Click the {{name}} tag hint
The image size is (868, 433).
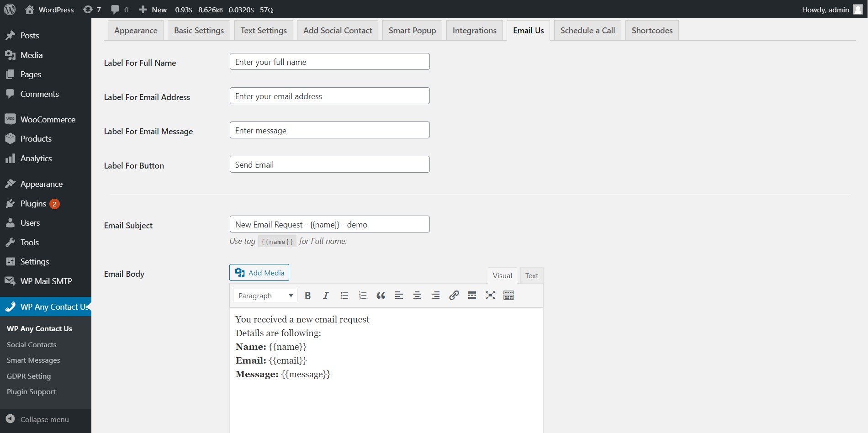277,242
